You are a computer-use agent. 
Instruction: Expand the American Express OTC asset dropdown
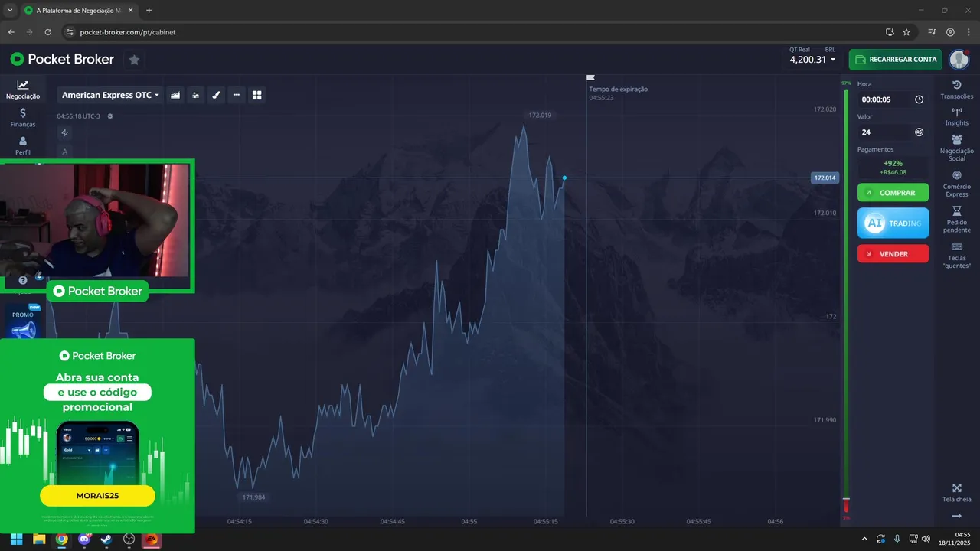point(111,95)
